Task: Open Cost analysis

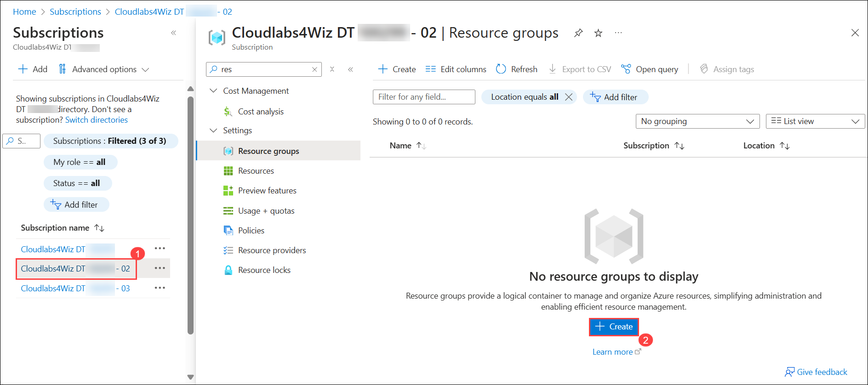Action: coord(261,112)
